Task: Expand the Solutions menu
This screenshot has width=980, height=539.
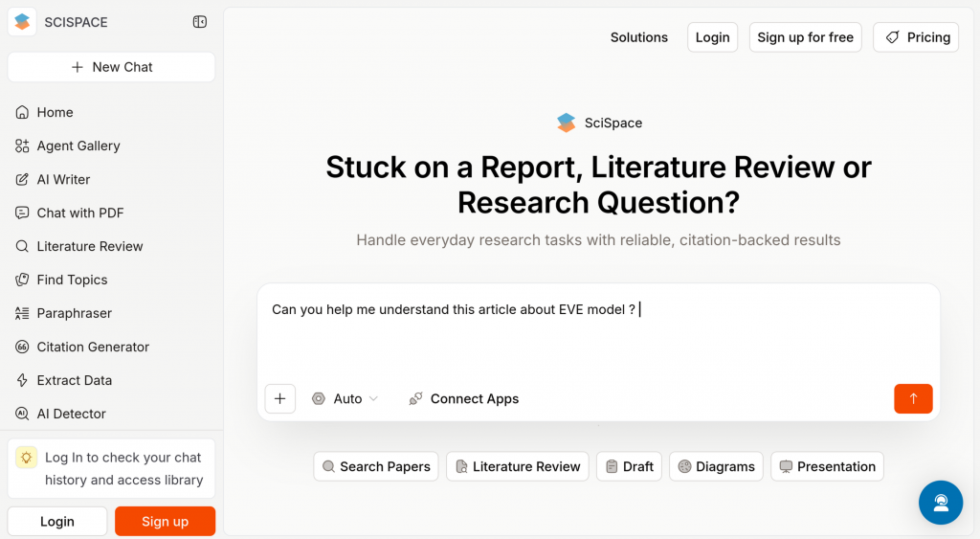Action: click(638, 37)
